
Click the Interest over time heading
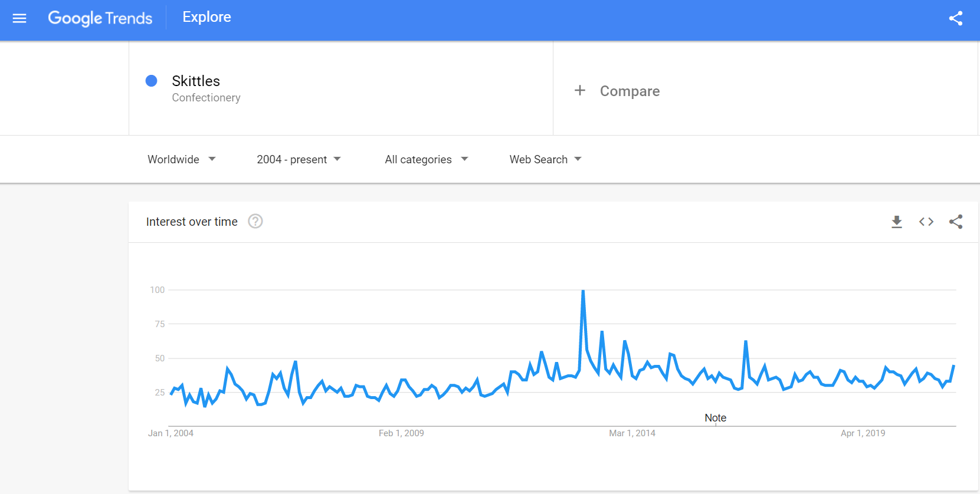[x=192, y=222]
